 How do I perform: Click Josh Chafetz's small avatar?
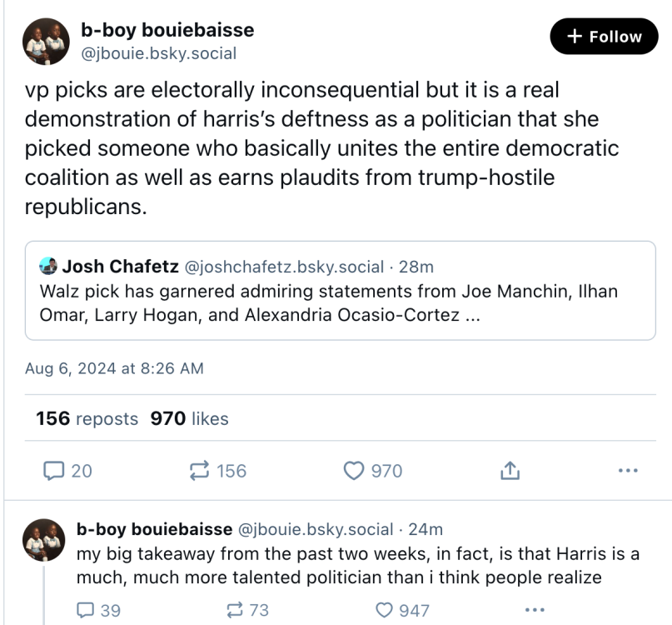point(48,267)
